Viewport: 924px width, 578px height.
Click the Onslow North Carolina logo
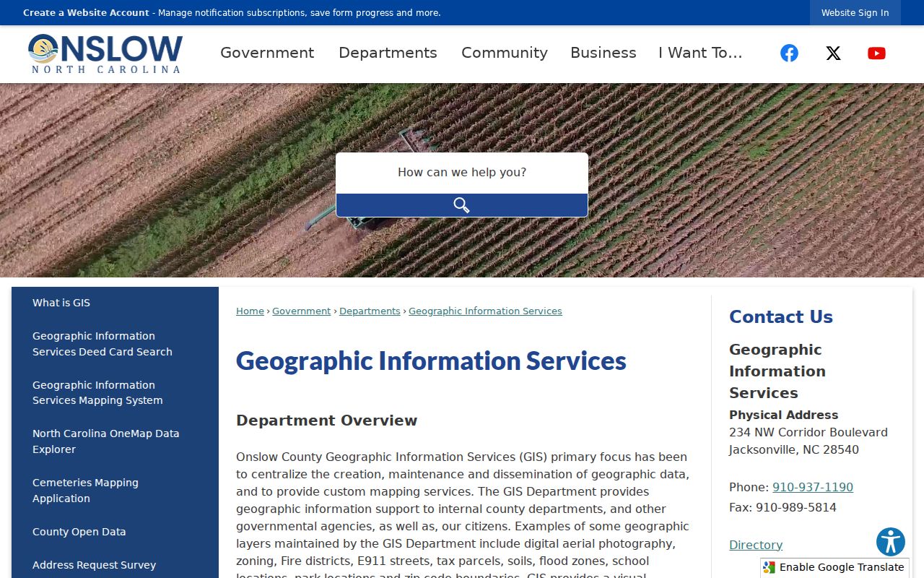coord(105,53)
